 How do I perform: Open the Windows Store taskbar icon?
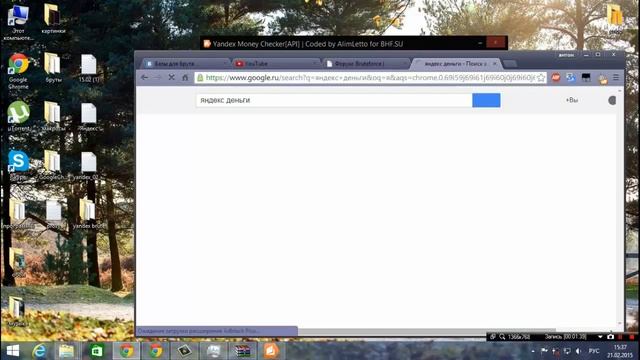(x=97, y=351)
